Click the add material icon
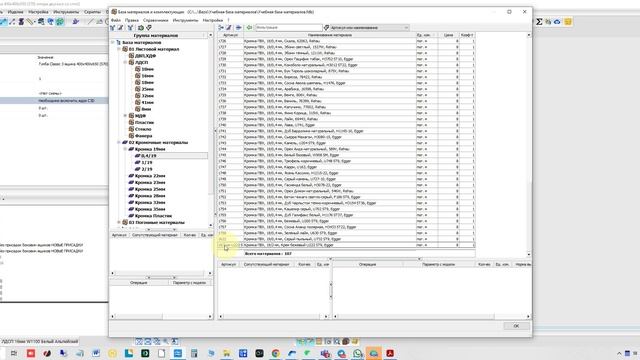This screenshot has height=360, width=640. coord(221,28)
